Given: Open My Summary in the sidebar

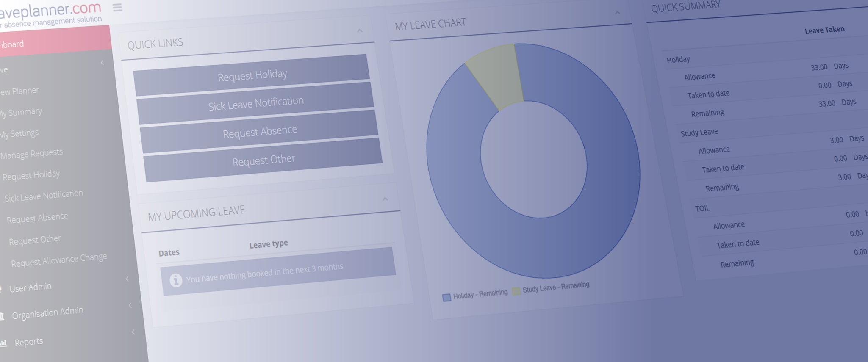Looking at the screenshot, I should [x=21, y=113].
